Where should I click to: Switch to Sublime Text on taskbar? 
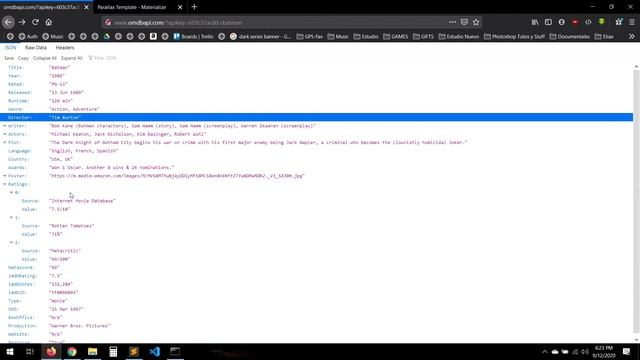pos(134,351)
